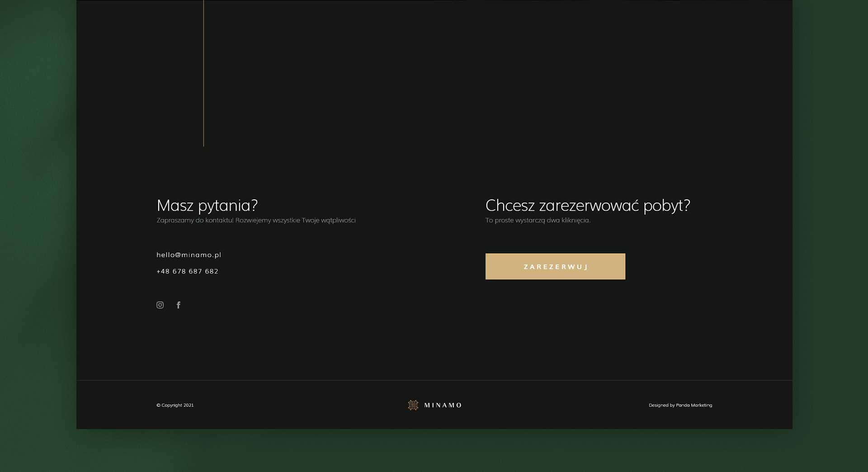
Task: Click the Minamo logo emblem in footer
Action: pyautogui.click(x=413, y=405)
